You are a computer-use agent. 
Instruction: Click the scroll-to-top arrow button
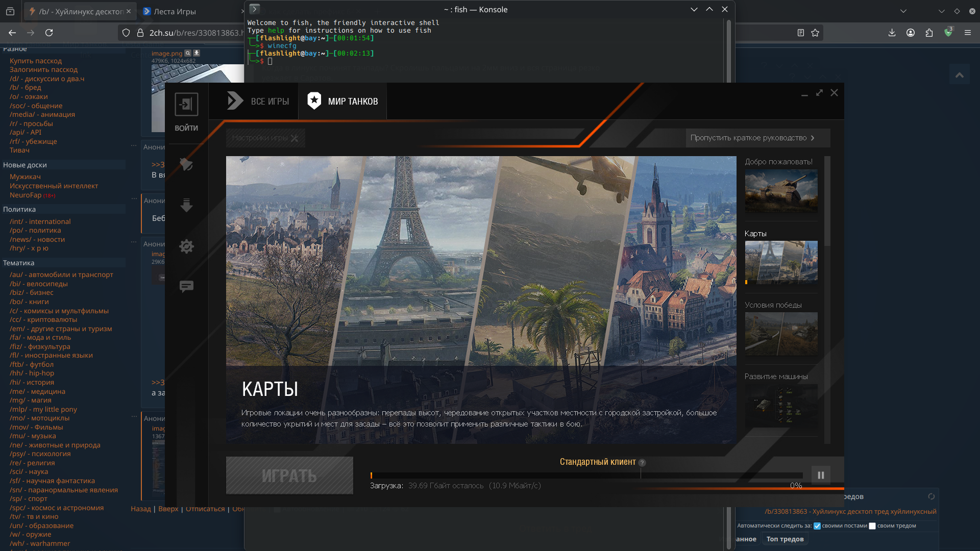[x=960, y=75]
